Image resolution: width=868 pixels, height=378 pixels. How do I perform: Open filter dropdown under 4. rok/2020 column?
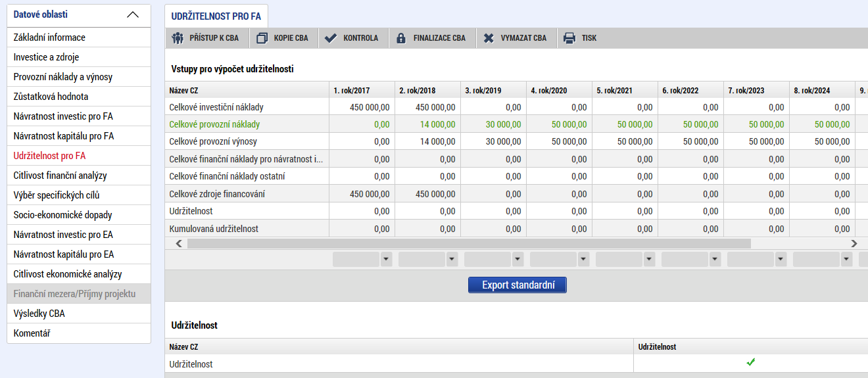pos(584,260)
